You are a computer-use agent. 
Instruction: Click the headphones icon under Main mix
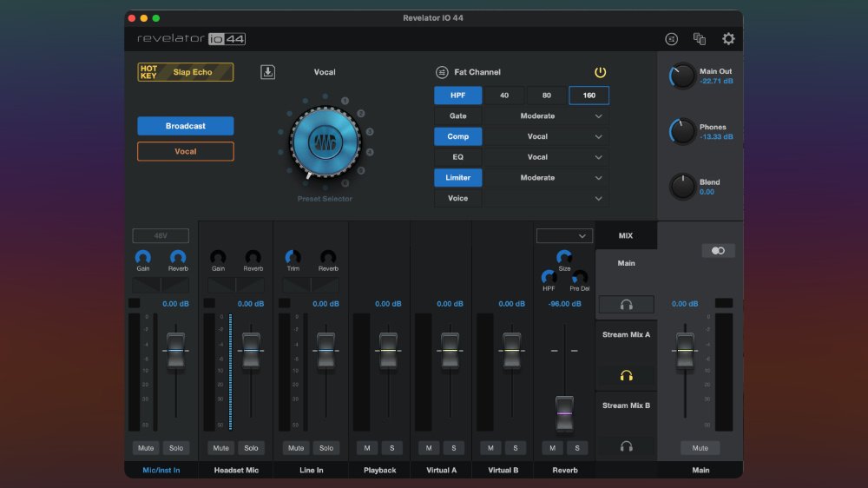pyautogui.click(x=626, y=305)
